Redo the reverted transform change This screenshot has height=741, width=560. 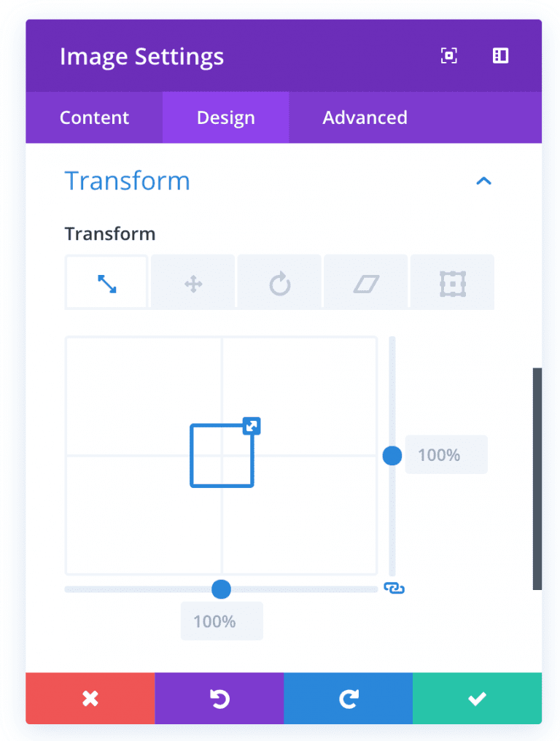point(348,698)
